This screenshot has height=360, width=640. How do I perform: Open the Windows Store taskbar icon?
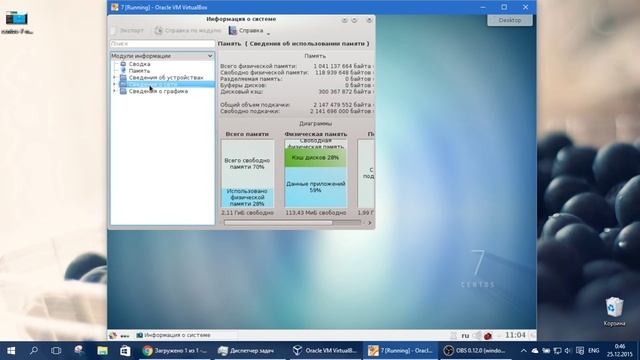click(125, 351)
